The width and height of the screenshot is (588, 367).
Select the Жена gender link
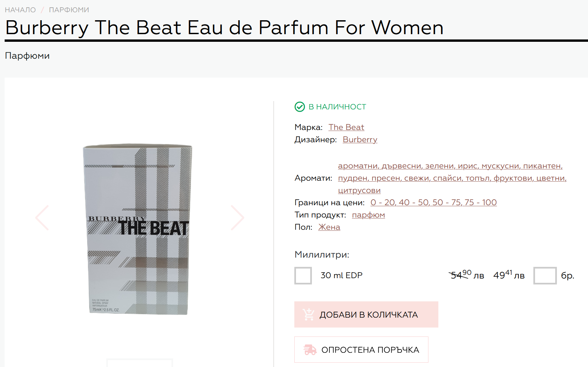tap(329, 227)
